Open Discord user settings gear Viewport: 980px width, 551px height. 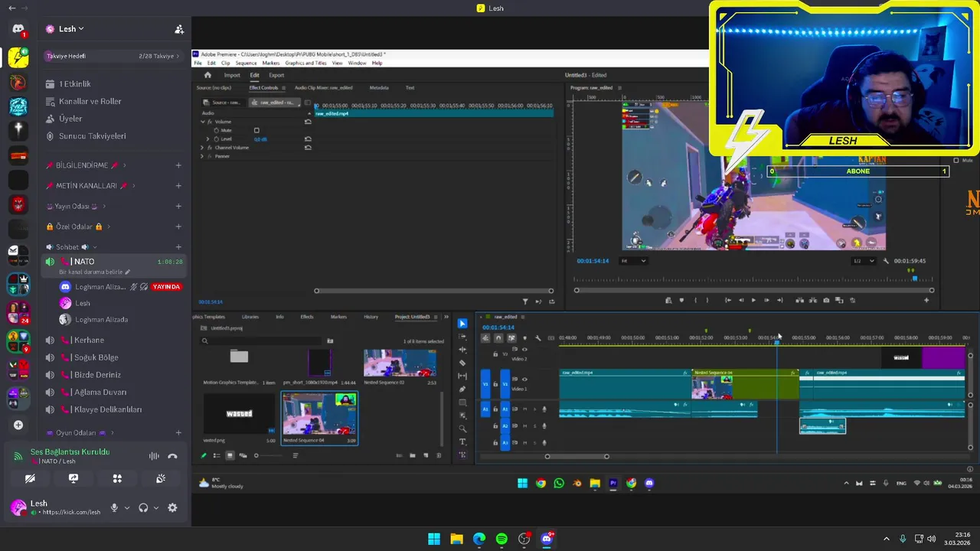pyautogui.click(x=172, y=507)
